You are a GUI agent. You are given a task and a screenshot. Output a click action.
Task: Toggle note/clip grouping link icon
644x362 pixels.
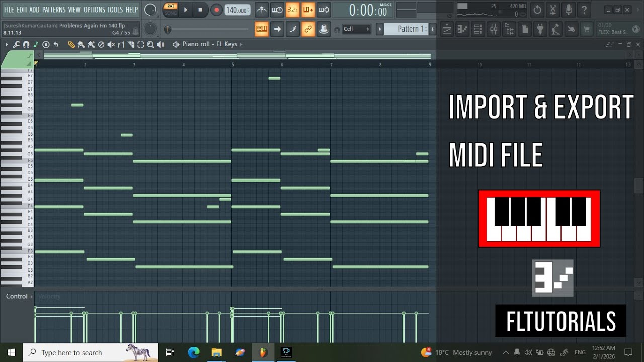click(x=308, y=29)
